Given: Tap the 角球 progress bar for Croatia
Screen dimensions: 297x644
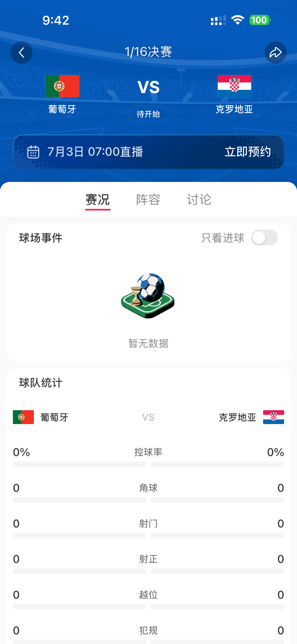Looking at the screenshot, I should coord(218,500).
